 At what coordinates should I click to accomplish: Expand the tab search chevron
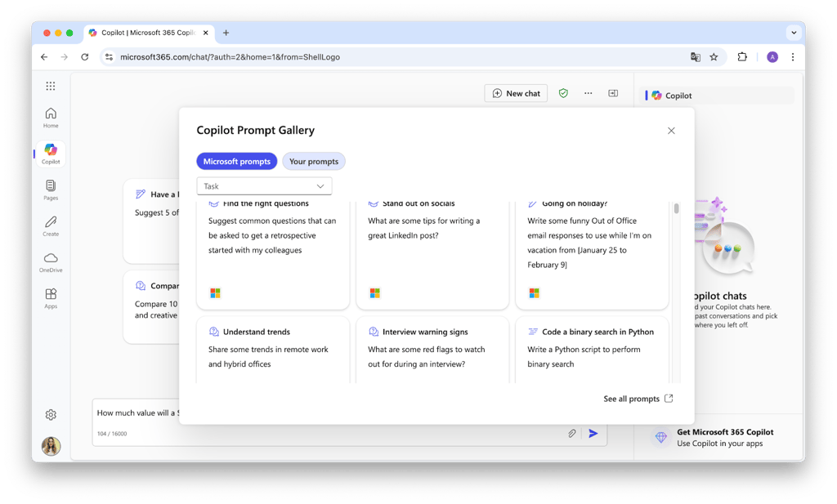pyautogui.click(x=794, y=33)
